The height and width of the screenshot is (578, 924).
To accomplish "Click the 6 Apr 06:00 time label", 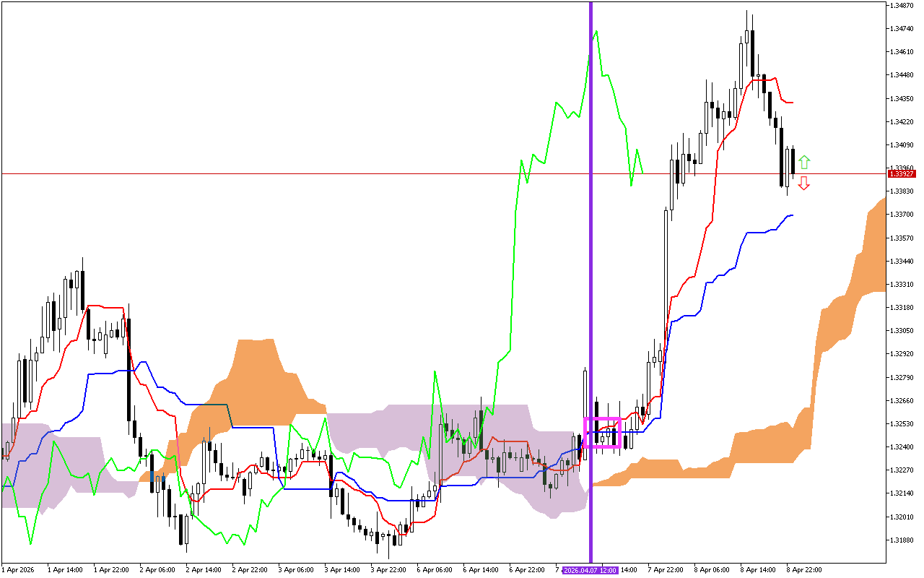I will point(435,570).
